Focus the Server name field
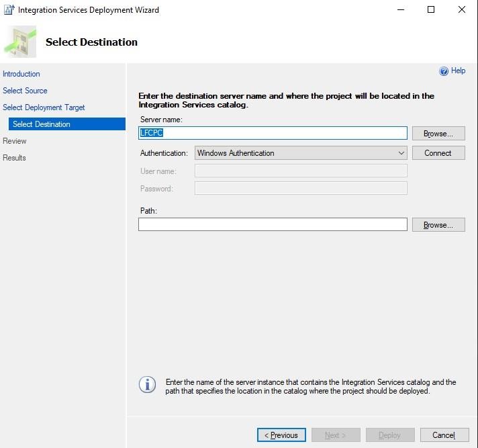This screenshot has width=478, height=448. (x=273, y=133)
